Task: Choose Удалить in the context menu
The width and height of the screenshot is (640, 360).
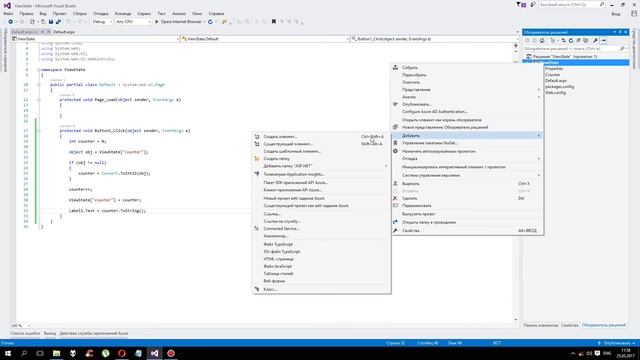Action: pyautogui.click(x=467, y=198)
